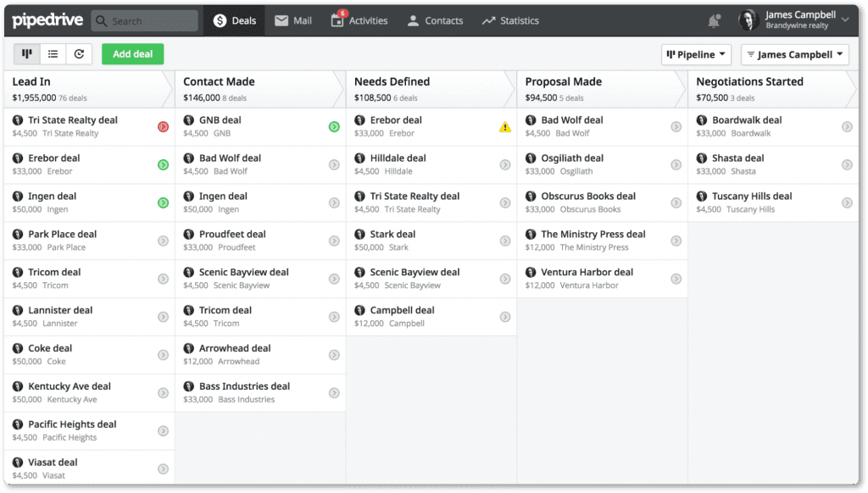868x493 pixels.
Task: Switch to list view
Action: point(53,54)
